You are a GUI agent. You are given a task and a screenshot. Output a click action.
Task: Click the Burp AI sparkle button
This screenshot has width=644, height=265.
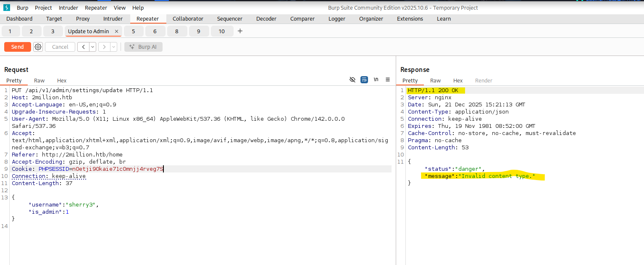pyautogui.click(x=143, y=47)
